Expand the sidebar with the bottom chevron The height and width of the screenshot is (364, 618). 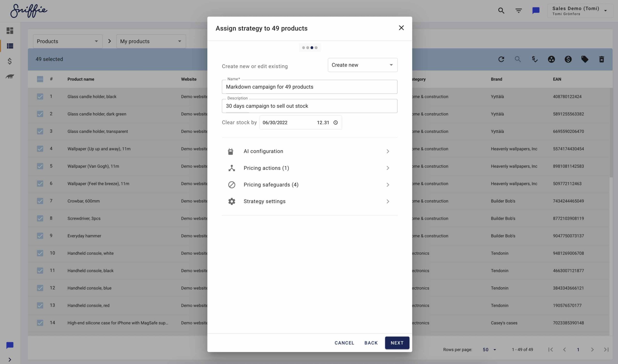click(x=10, y=360)
